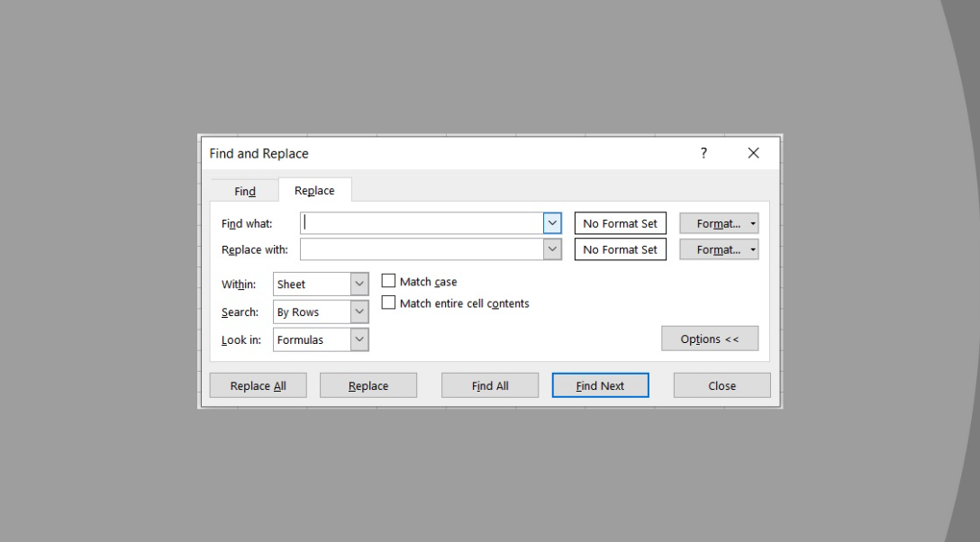This screenshot has width=980, height=542.
Task: Open the Look in dropdown showing Formulas
Action: coord(359,339)
